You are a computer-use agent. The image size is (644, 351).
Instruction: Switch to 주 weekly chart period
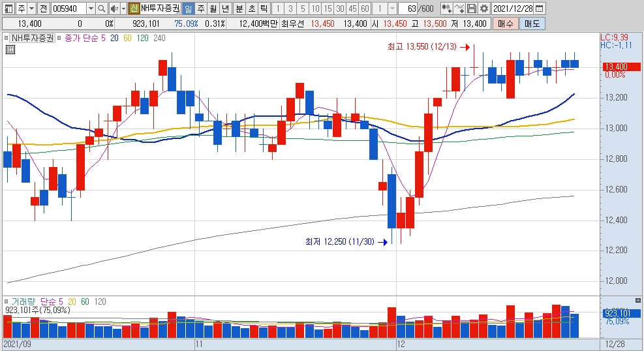pyautogui.click(x=200, y=8)
